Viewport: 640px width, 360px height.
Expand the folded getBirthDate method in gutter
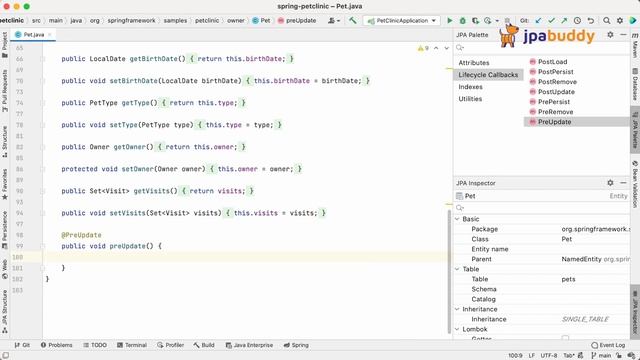pos(42,59)
